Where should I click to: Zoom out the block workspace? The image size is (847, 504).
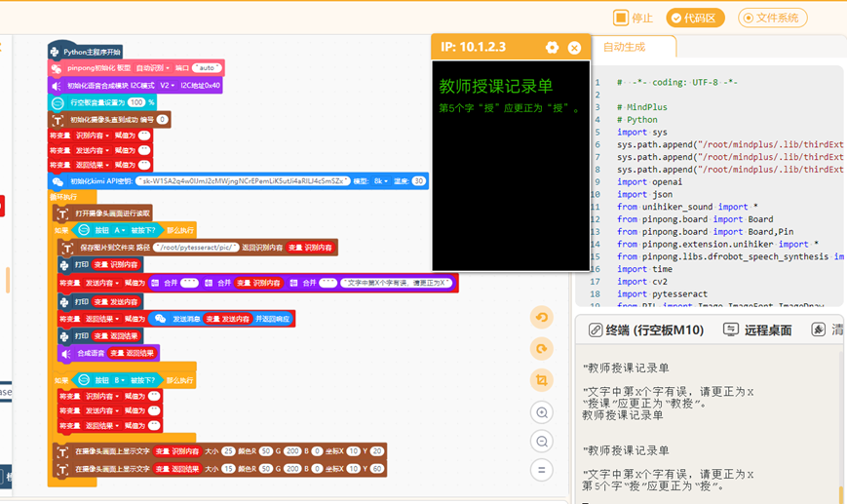tap(541, 442)
